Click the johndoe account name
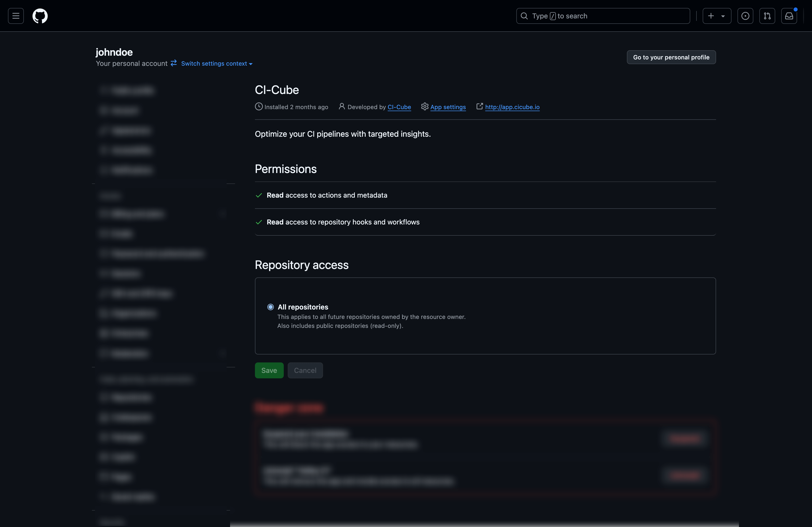 (x=114, y=52)
